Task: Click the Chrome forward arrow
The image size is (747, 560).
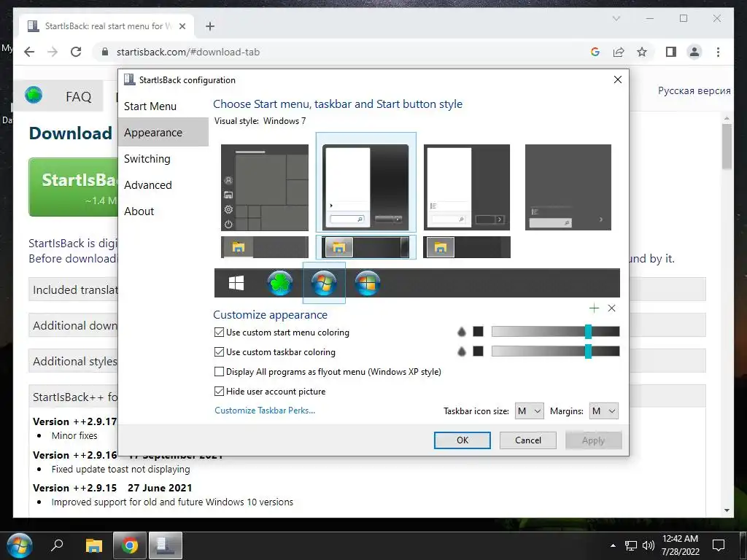Action: tap(53, 52)
